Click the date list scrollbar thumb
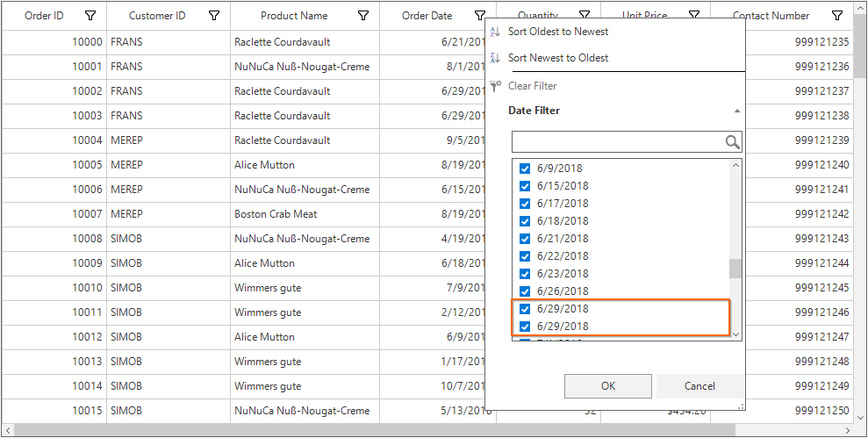Image resolution: width=868 pixels, height=438 pixels. coord(735,269)
